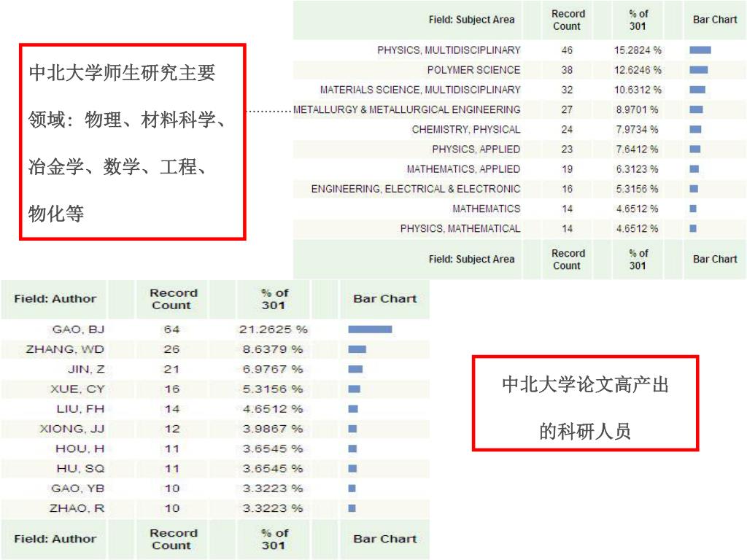The image size is (747, 560).
Task: Click record count 27 for Metallurgy
Action: pyautogui.click(x=567, y=109)
